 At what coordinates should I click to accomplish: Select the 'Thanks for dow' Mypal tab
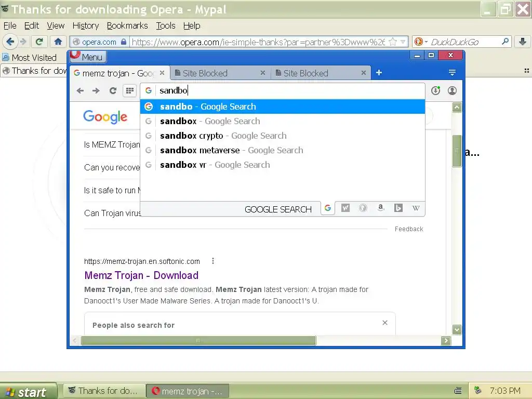point(35,71)
